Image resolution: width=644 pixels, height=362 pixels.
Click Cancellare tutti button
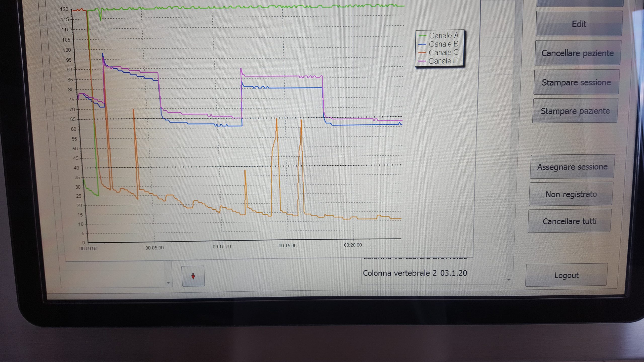[569, 221]
